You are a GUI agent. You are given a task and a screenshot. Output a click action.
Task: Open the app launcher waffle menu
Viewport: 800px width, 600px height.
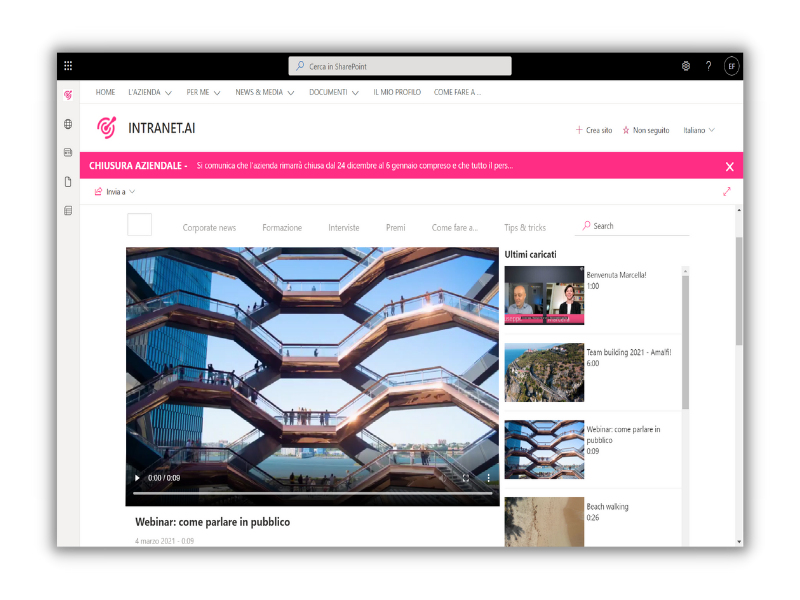click(x=68, y=66)
